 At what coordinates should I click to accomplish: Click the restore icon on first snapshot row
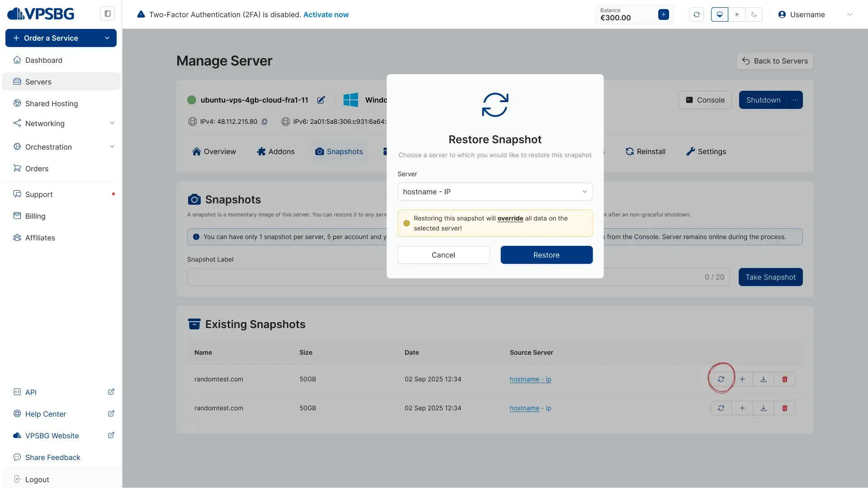pos(721,379)
